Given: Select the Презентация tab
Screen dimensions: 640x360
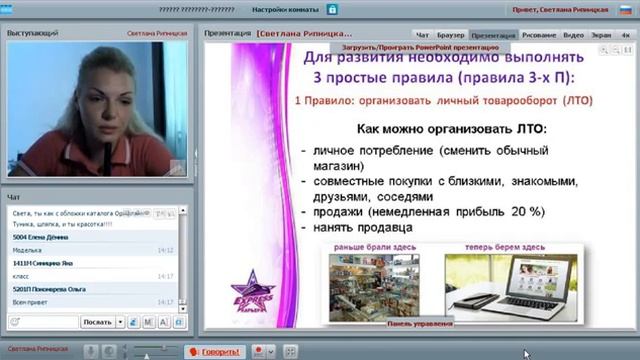Looking at the screenshot, I should coord(493,35).
